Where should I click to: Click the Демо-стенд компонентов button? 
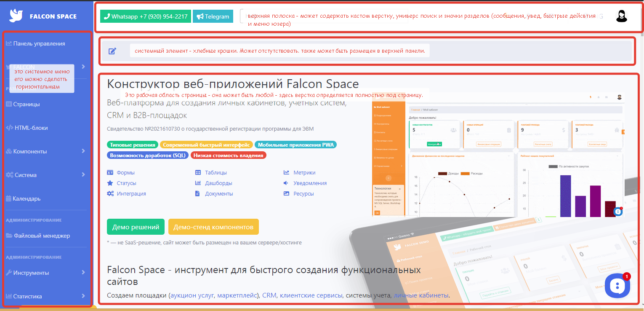pos(213,227)
